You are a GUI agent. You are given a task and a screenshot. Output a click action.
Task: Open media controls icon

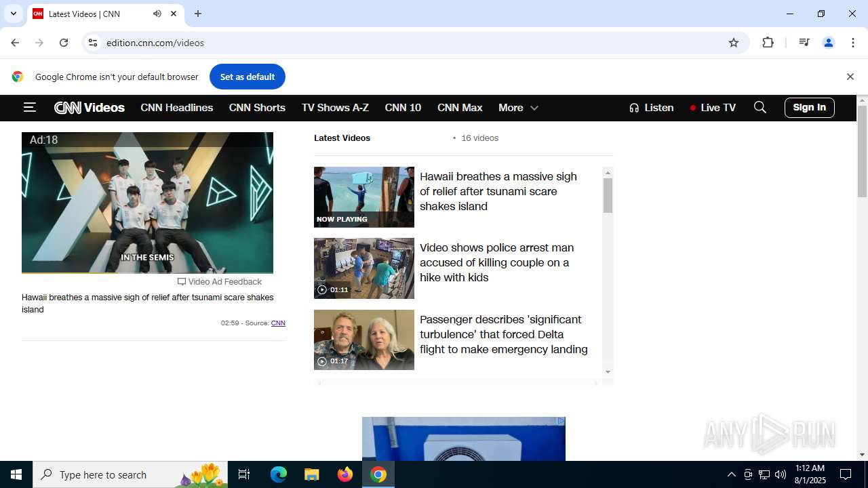pos(804,43)
